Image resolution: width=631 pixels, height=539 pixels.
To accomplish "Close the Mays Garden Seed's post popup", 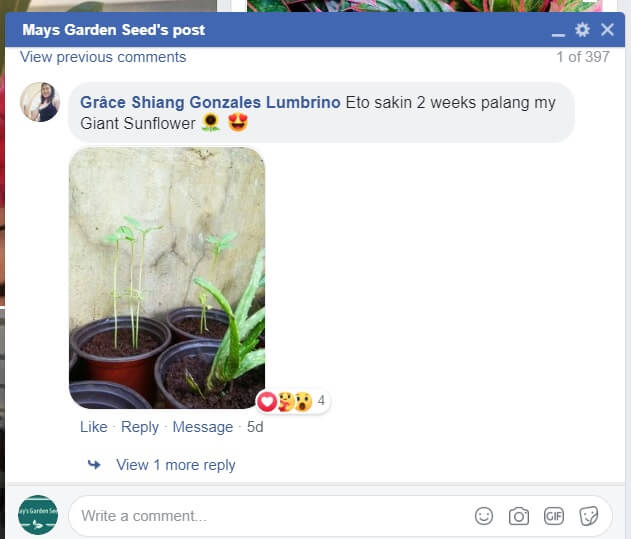I will (x=607, y=30).
